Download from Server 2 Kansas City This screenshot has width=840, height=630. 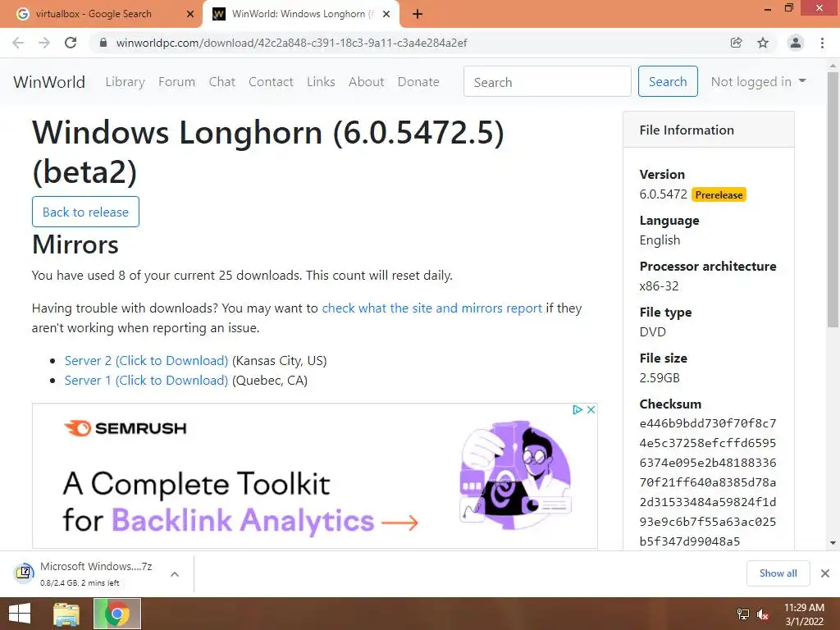click(x=146, y=361)
